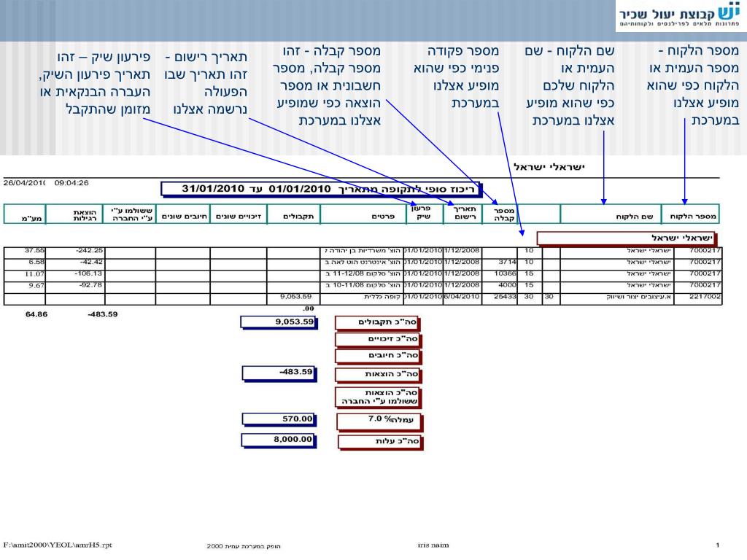The height and width of the screenshot is (560, 747).
Task: Select the -483.59 summary value box
Action: point(279,373)
